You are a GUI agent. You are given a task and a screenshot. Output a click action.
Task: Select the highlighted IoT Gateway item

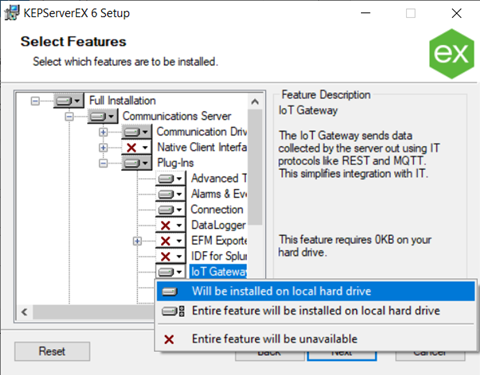click(x=218, y=272)
